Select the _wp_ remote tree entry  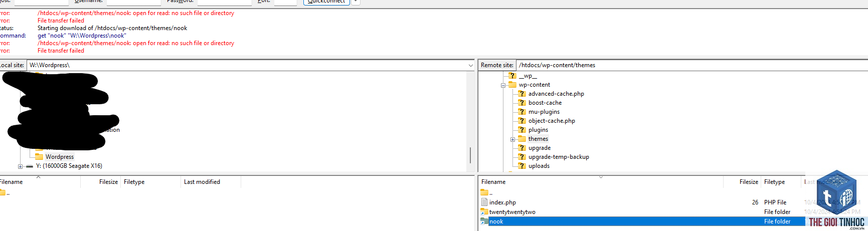[x=528, y=76]
